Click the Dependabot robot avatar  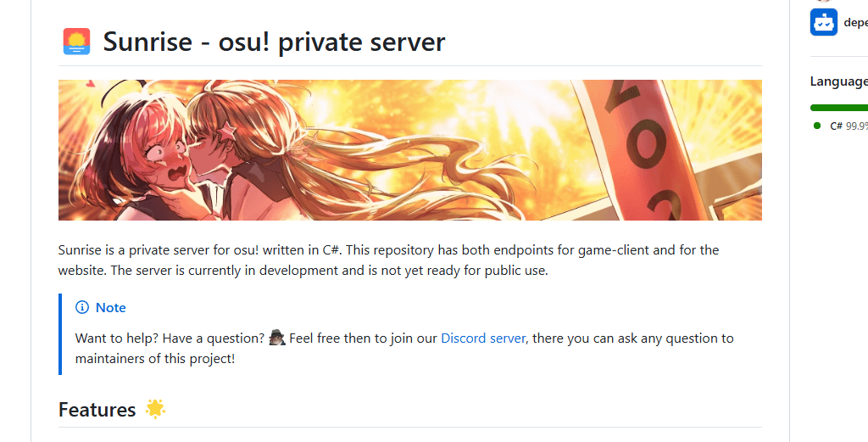pos(823,22)
